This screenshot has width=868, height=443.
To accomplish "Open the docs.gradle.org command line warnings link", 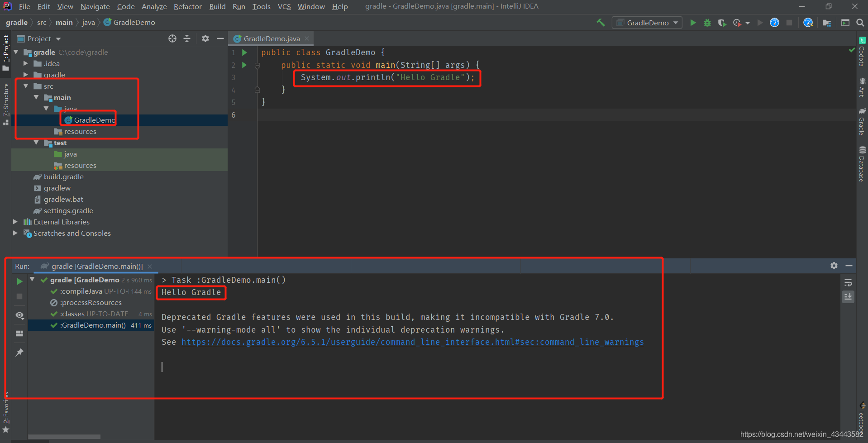I will [x=412, y=342].
